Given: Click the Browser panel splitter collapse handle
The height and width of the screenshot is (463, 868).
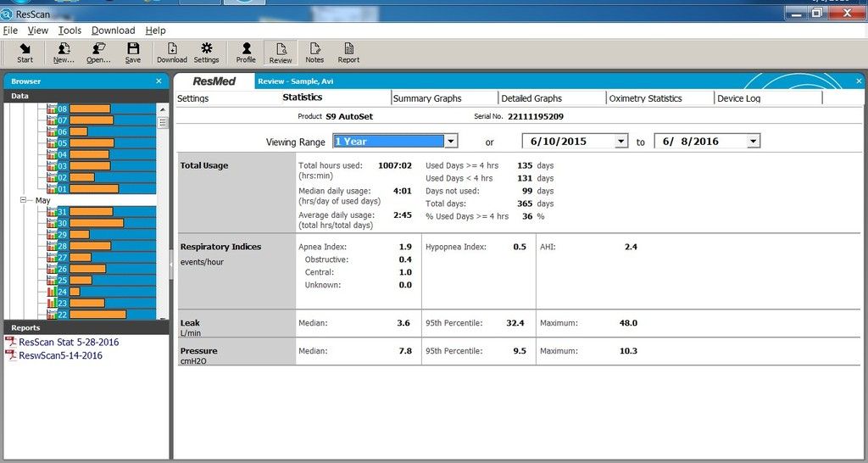Looking at the screenshot, I should [x=171, y=265].
